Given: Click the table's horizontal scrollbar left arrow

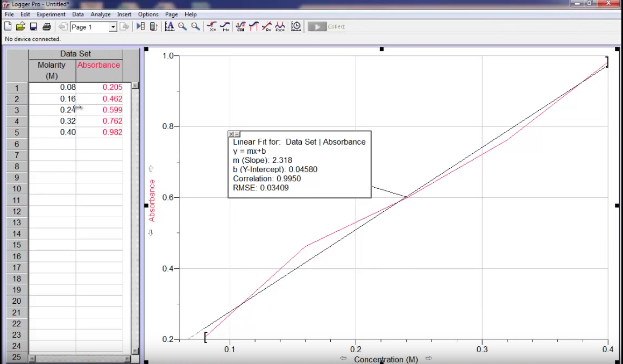Looking at the screenshot, I should pos(32,359).
